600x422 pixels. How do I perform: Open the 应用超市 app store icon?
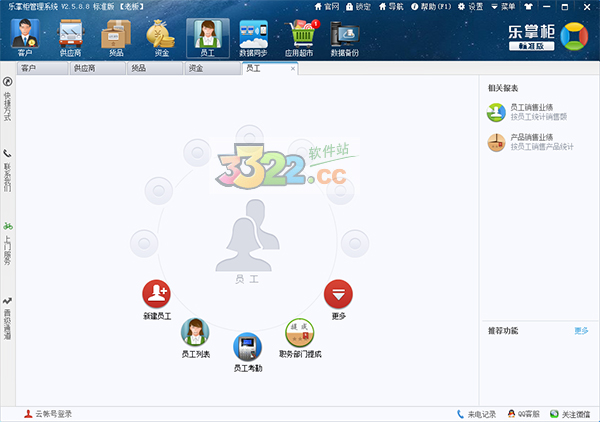300,38
